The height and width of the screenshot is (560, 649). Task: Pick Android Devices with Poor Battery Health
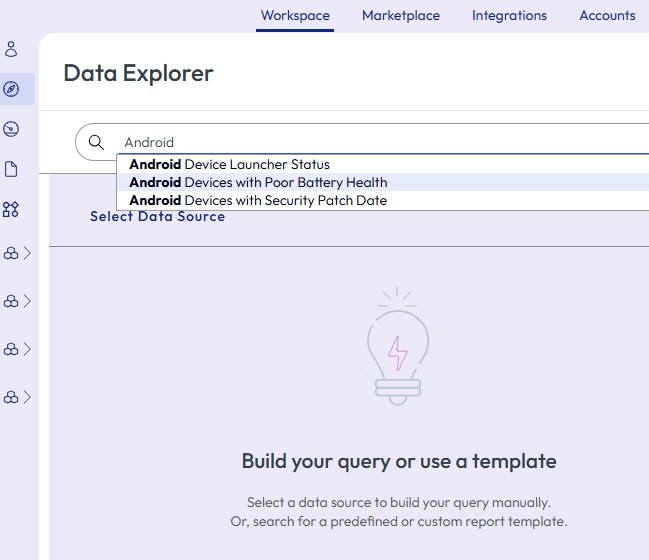click(x=383, y=182)
